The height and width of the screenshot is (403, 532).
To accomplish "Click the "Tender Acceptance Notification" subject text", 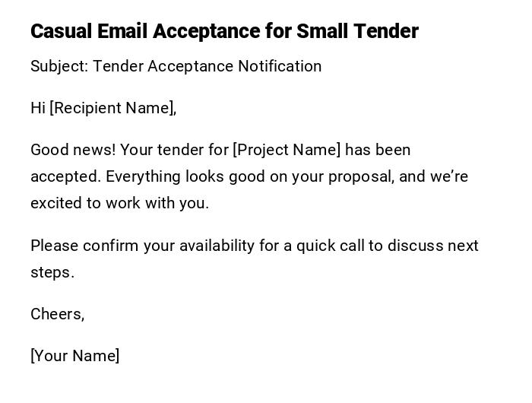I will 207,66.
